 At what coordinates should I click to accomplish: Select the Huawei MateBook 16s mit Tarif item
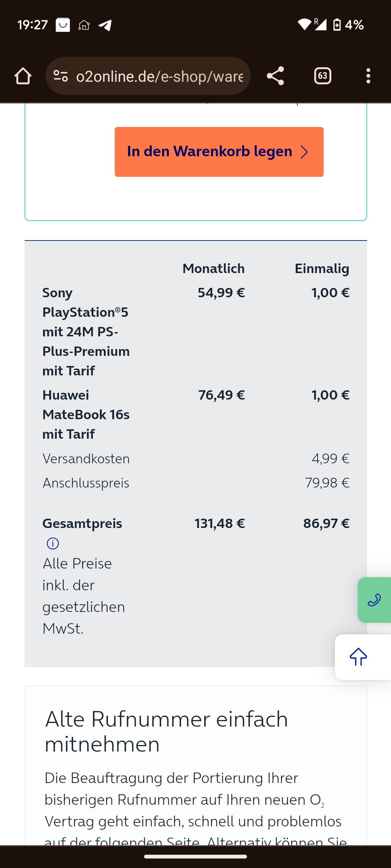click(x=86, y=414)
